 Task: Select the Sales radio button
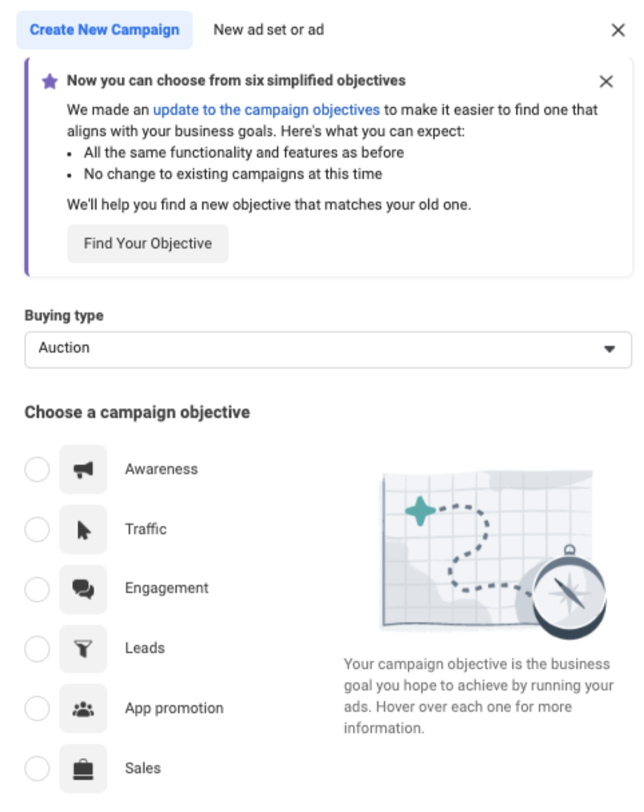[x=37, y=768]
